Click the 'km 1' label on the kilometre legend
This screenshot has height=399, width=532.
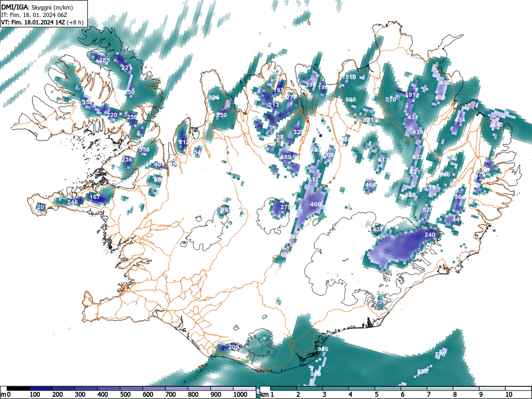pos(267,395)
